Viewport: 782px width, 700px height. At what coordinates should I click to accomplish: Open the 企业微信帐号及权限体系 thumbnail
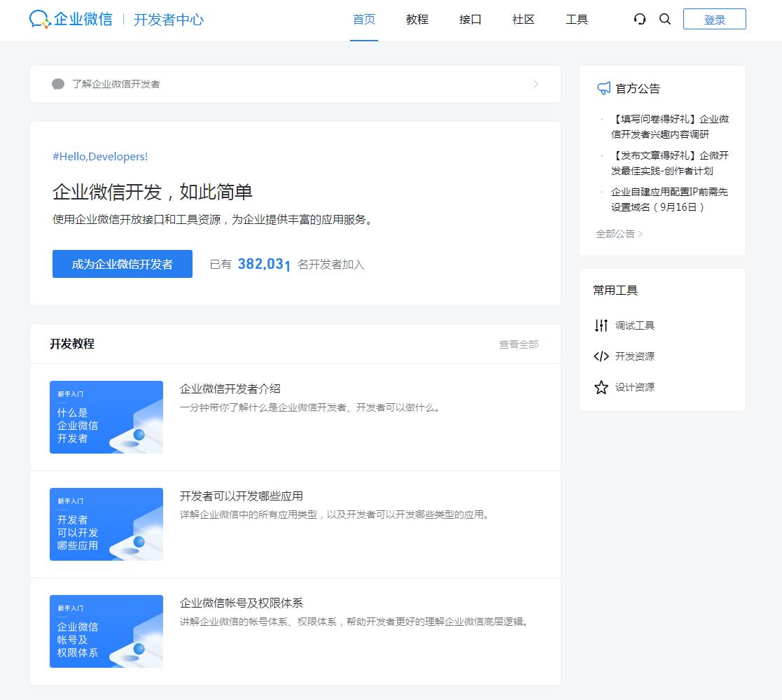tap(106, 631)
